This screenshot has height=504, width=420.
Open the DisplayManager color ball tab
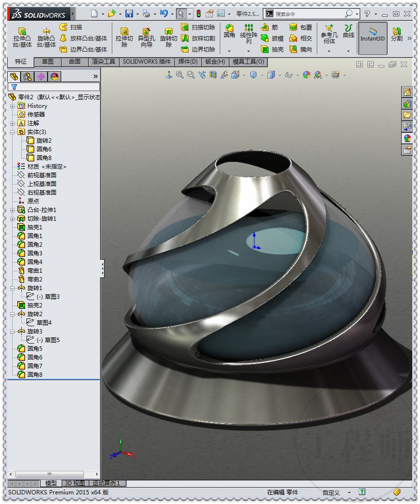pos(54,77)
